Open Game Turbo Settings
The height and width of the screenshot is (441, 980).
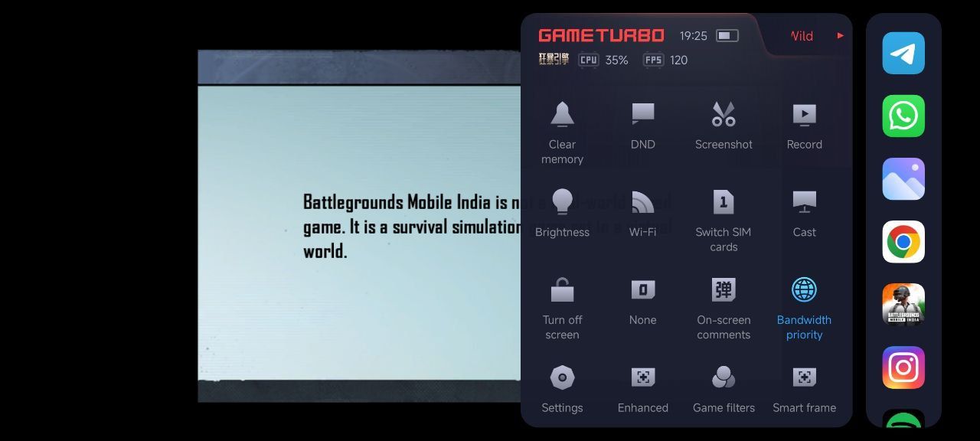point(562,377)
